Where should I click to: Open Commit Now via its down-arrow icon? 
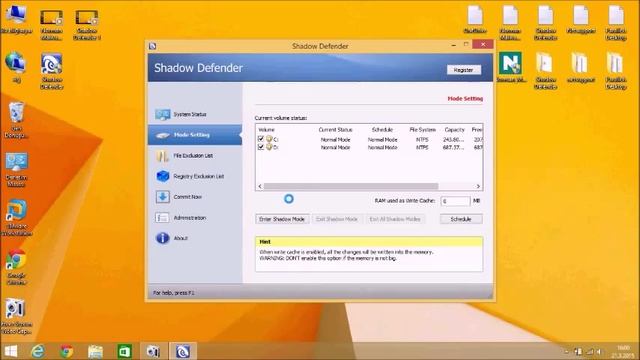[x=162, y=197]
